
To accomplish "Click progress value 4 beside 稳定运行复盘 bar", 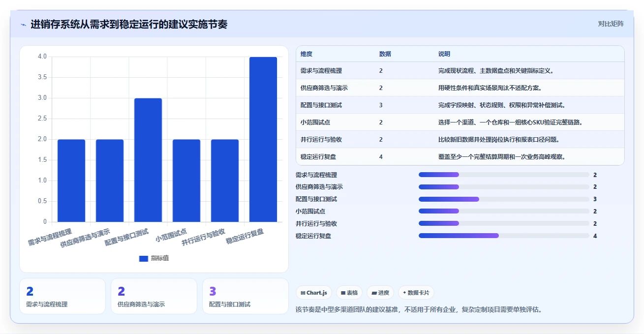I will (595, 236).
